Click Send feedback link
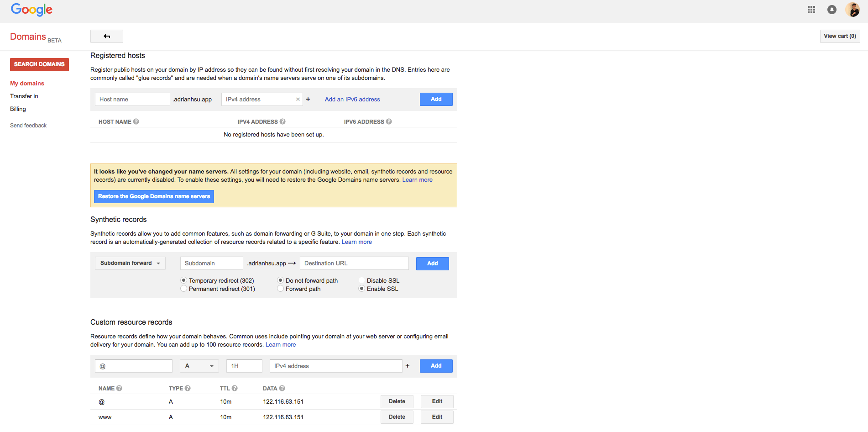The height and width of the screenshot is (432, 868). click(x=28, y=126)
